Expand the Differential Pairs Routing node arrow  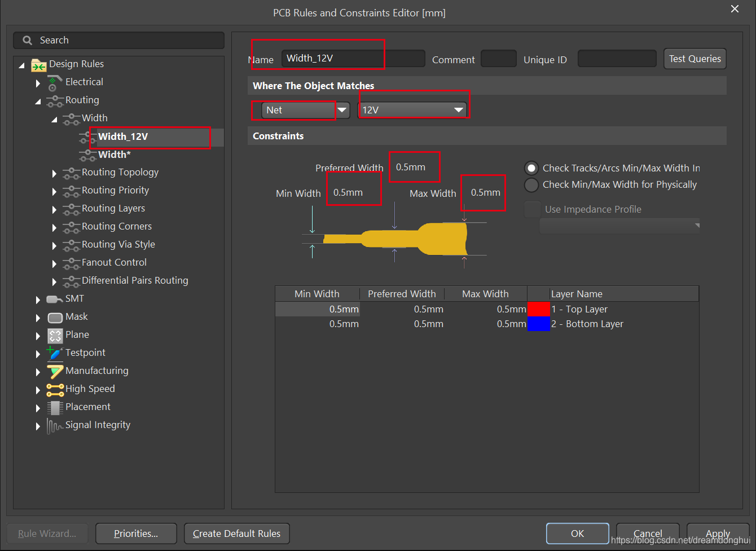click(54, 281)
